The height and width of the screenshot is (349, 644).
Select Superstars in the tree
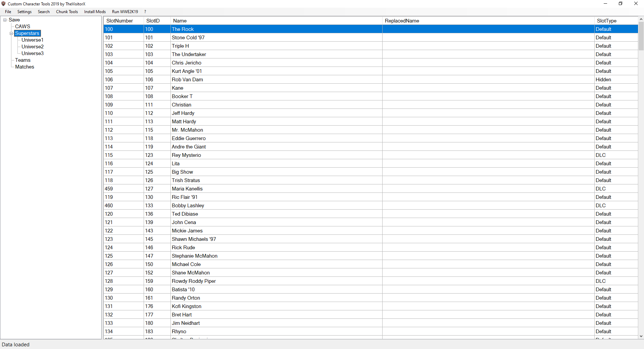coord(27,33)
